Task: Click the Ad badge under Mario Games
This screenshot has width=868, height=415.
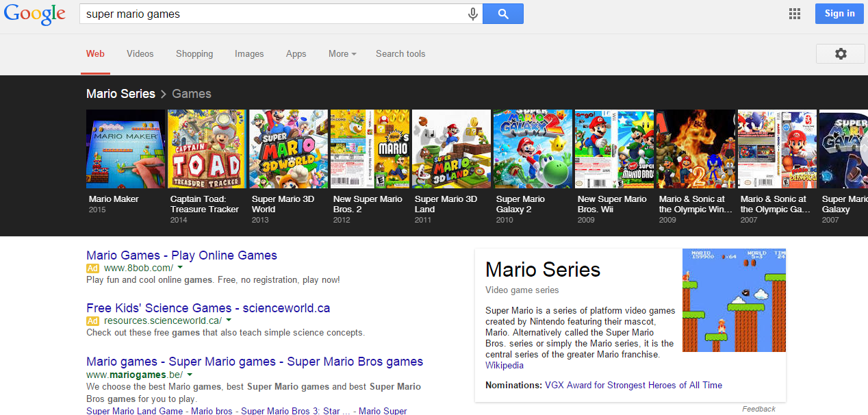Action: [92, 268]
